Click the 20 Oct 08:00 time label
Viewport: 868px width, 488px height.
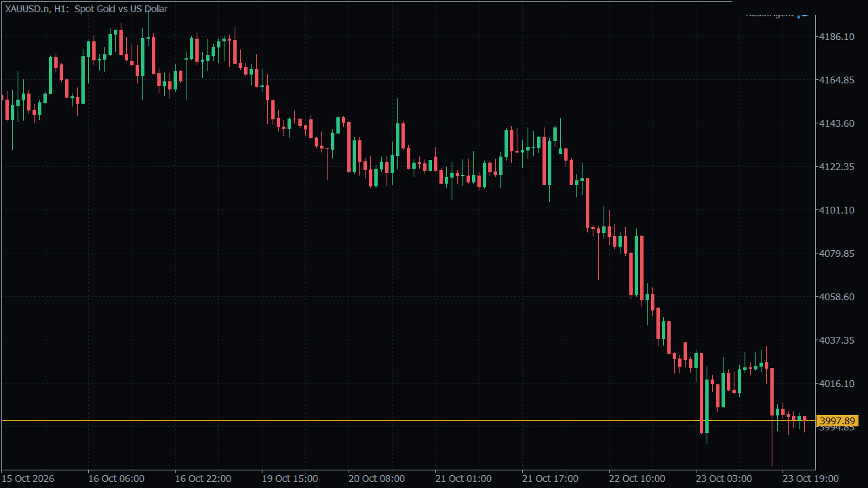click(377, 479)
